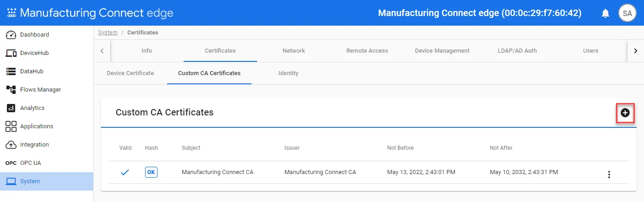644x202 pixels.
Task: Click the Analytics chart icon
Action: coord(11,108)
